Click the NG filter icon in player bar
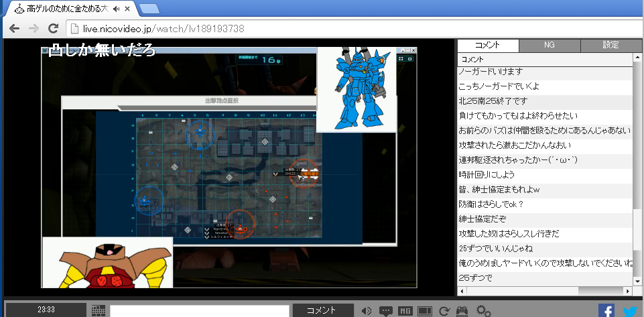This screenshot has width=644, height=317. (405, 311)
